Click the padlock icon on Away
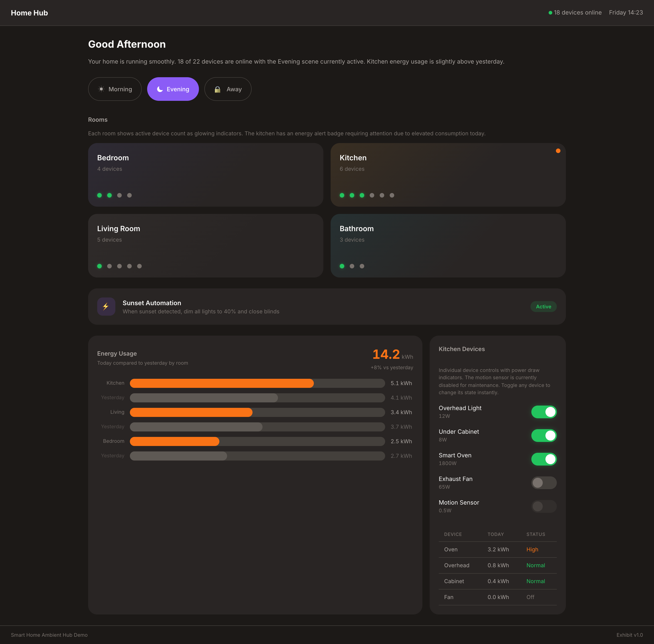 pyautogui.click(x=218, y=89)
